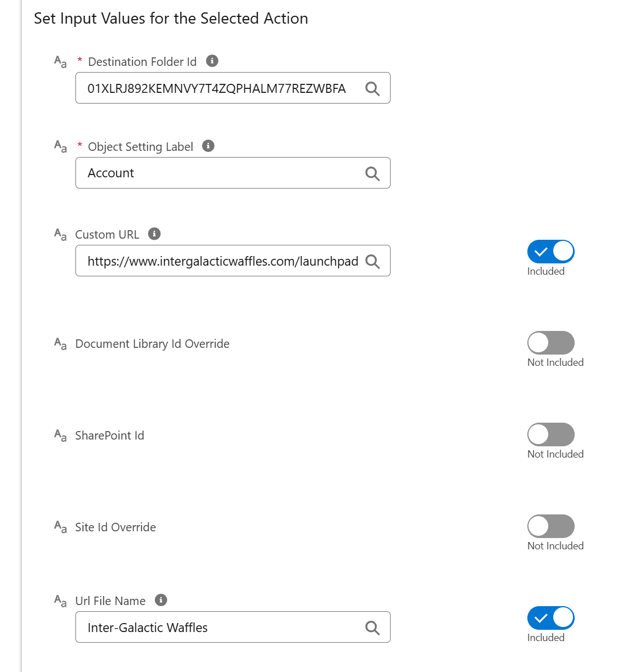Turn on Site Id Override toggle
The image size is (627, 672).
[x=550, y=526]
